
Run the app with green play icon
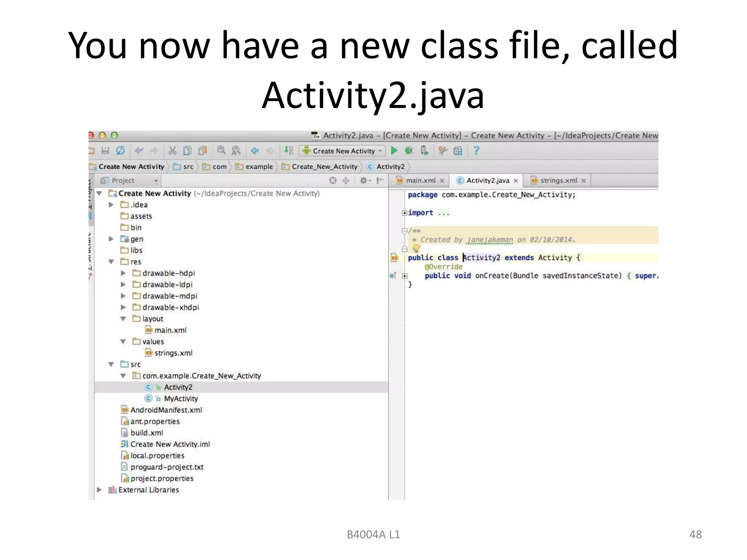point(394,150)
